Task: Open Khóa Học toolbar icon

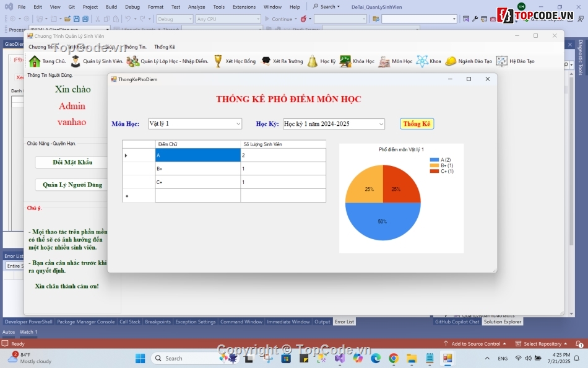Action: pos(345,61)
